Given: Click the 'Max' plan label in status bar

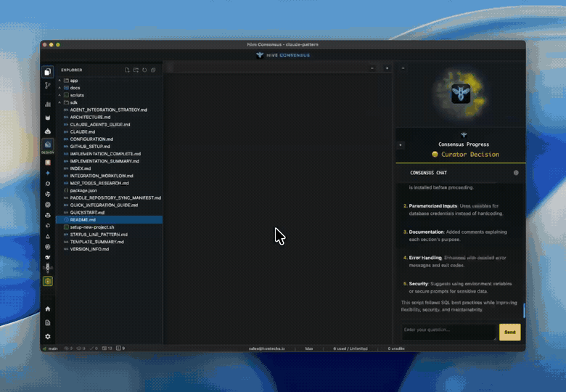Looking at the screenshot, I should tap(309, 348).
